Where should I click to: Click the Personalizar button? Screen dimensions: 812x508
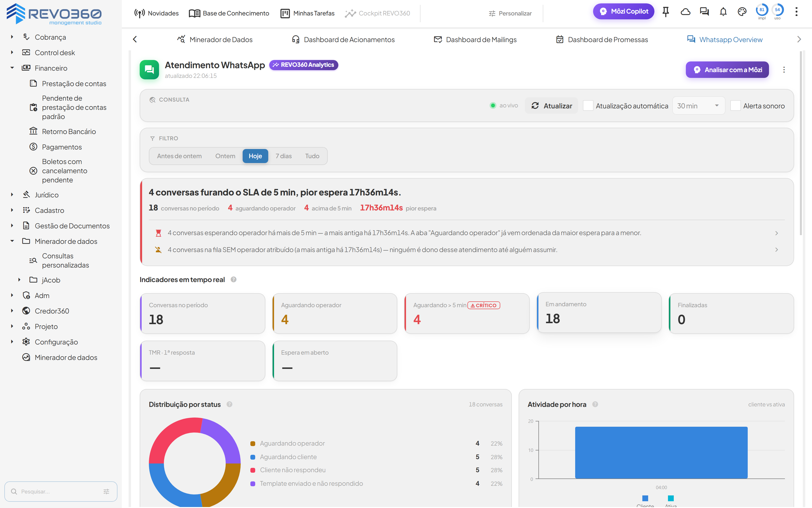(510, 13)
